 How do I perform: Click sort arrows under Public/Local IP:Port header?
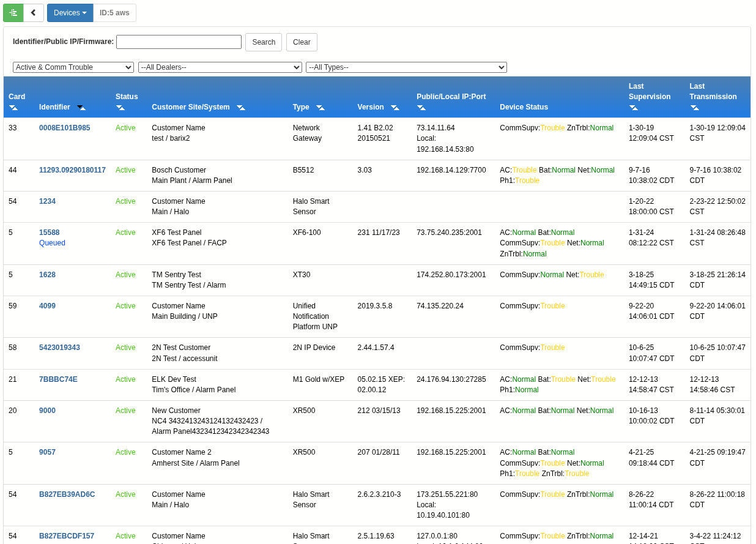point(421,108)
